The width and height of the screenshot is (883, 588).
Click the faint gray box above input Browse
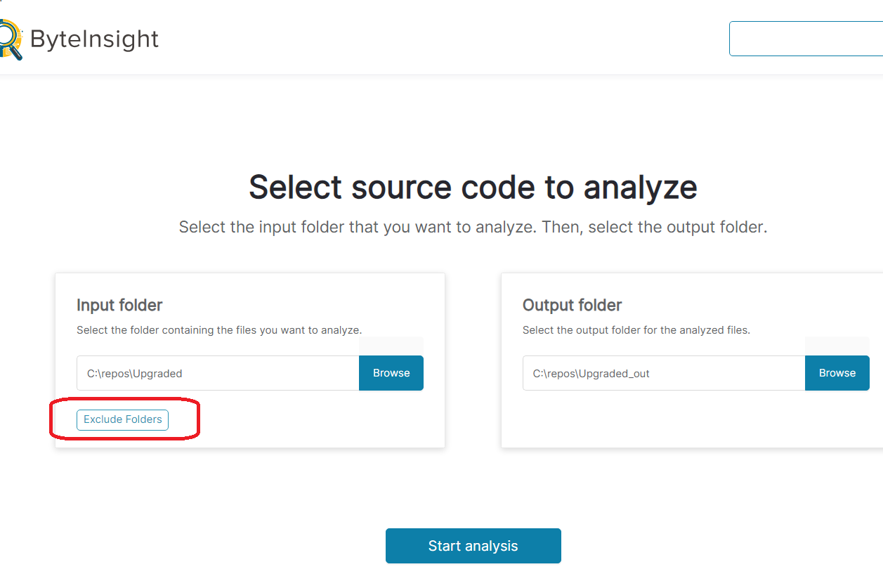[391, 346]
